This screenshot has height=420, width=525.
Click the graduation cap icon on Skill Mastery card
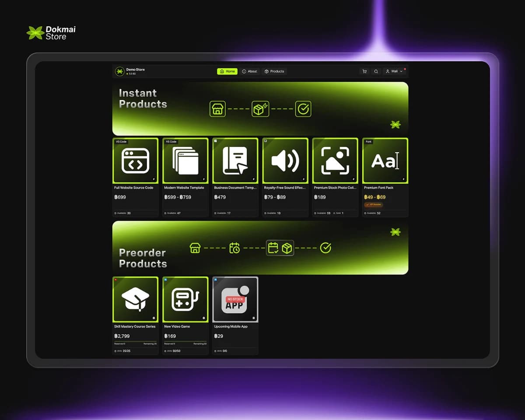(x=135, y=299)
